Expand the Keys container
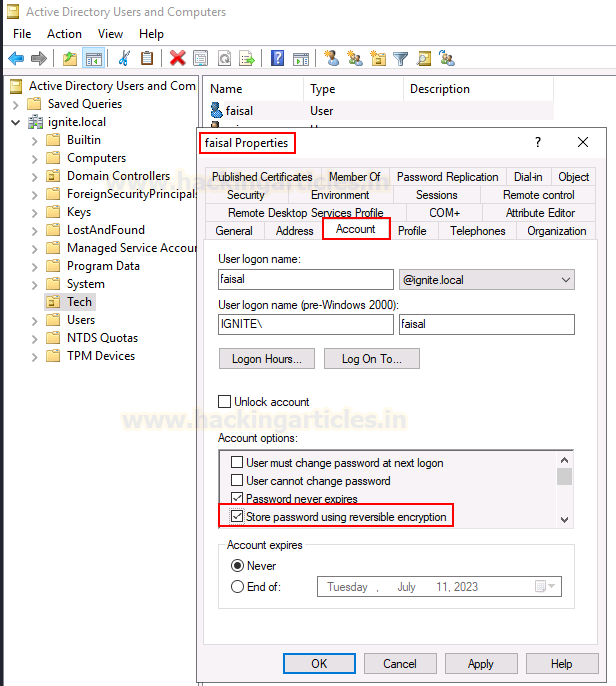The height and width of the screenshot is (686, 616). click(35, 213)
